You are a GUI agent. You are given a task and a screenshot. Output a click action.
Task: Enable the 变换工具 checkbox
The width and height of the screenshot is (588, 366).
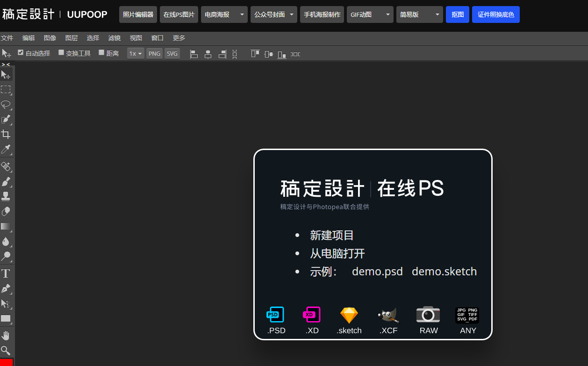point(61,52)
